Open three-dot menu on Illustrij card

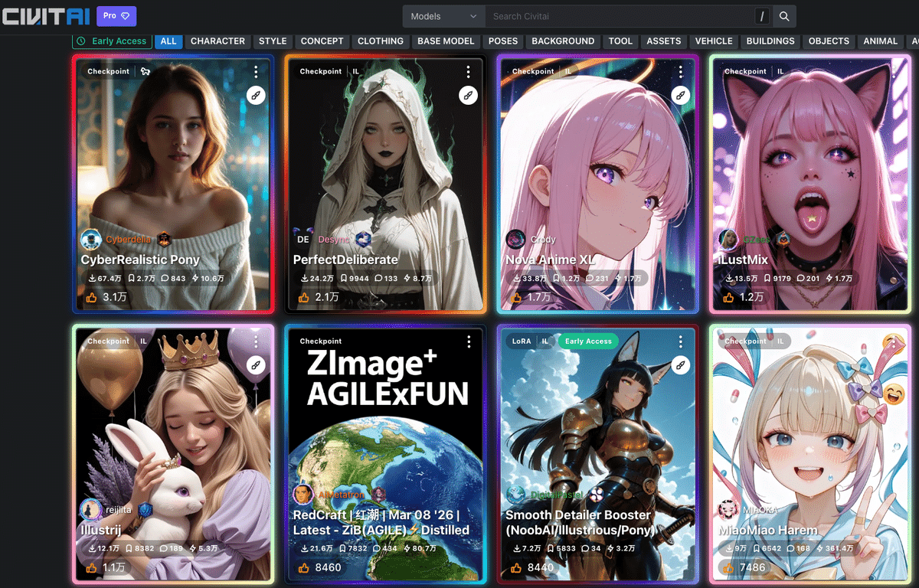(x=256, y=341)
